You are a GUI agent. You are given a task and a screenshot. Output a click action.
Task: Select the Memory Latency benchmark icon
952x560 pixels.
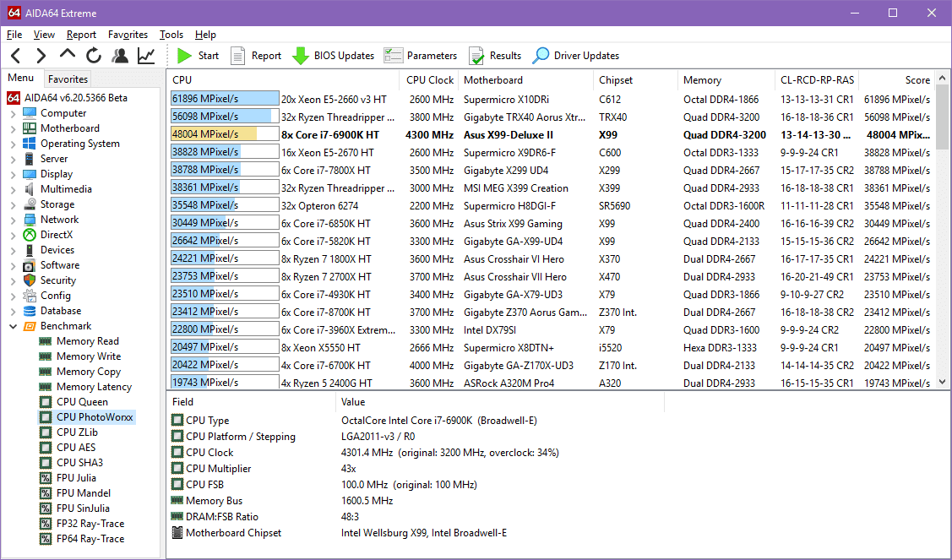46,387
